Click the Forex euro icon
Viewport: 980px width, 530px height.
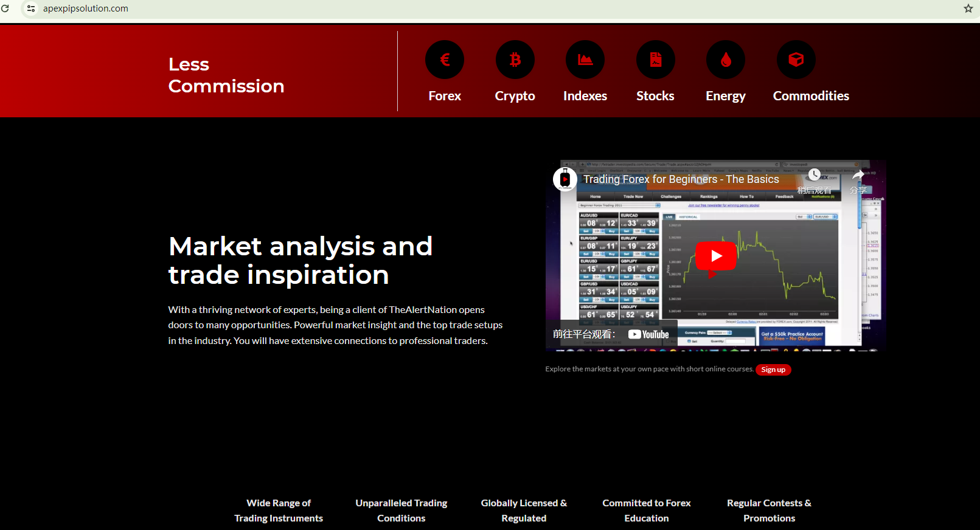tap(445, 60)
